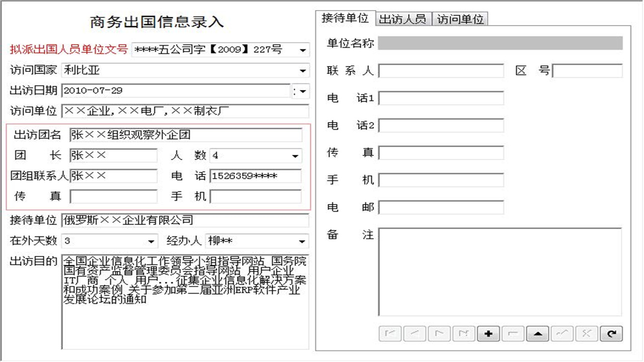The image size is (644, 362).
Task: Switch to the 访问单位 tab
Action: 460,18
